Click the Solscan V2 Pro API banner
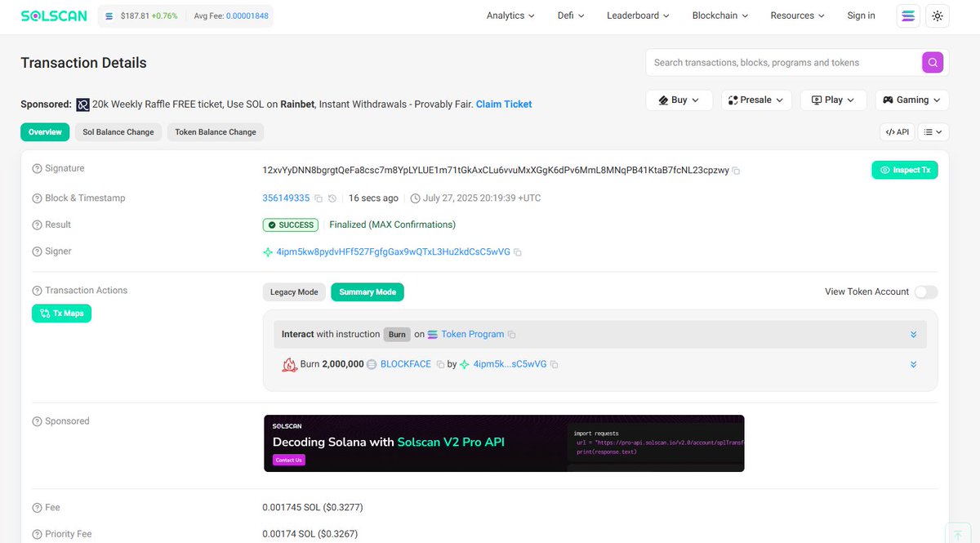The width and height of the screenshot is (980, 543). click(504, 443)
